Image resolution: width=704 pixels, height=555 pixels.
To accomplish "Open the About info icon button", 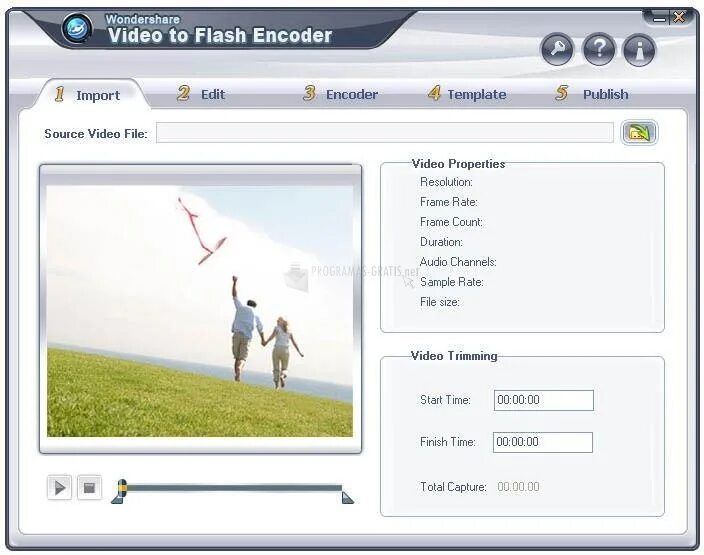I will (639, 49).
